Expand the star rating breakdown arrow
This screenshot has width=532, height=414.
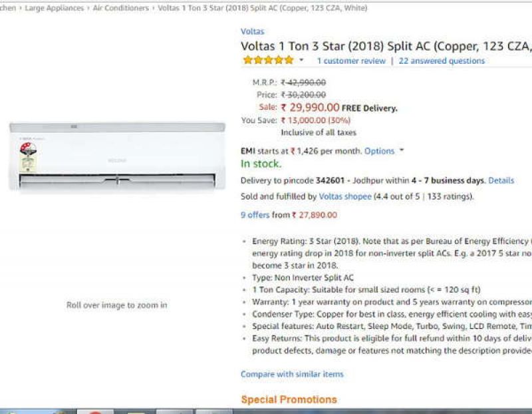[301, 61]
